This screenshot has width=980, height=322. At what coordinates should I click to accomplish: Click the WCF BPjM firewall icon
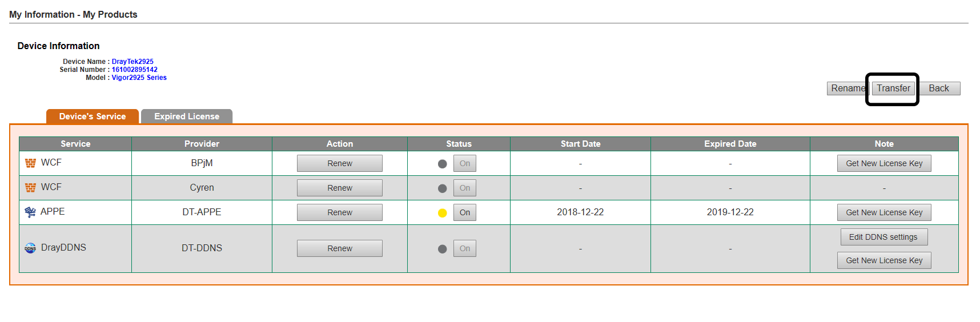30,163
